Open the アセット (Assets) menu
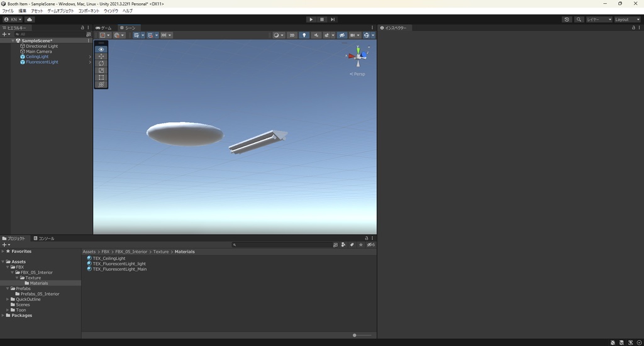 pyautogui.click(x=36, y=11)
